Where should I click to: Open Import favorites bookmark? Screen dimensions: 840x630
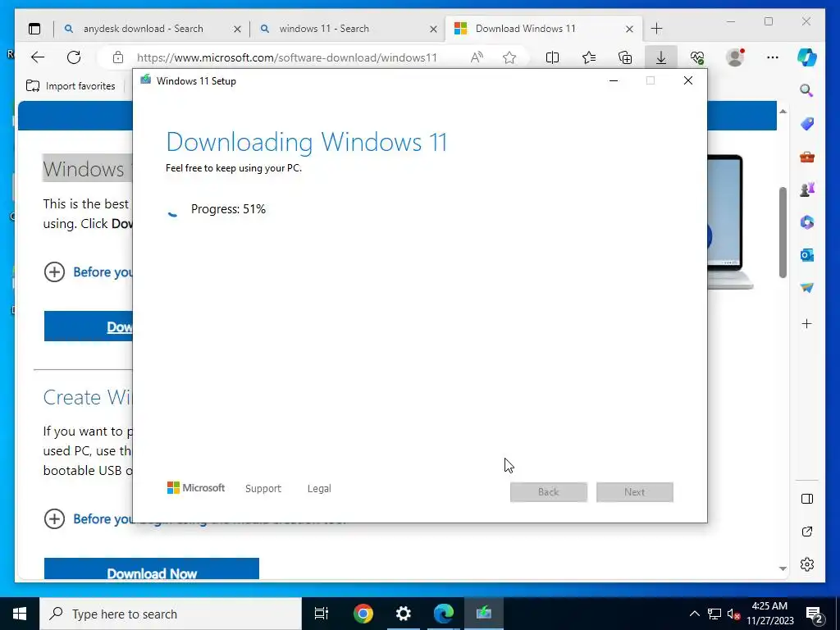71,85
